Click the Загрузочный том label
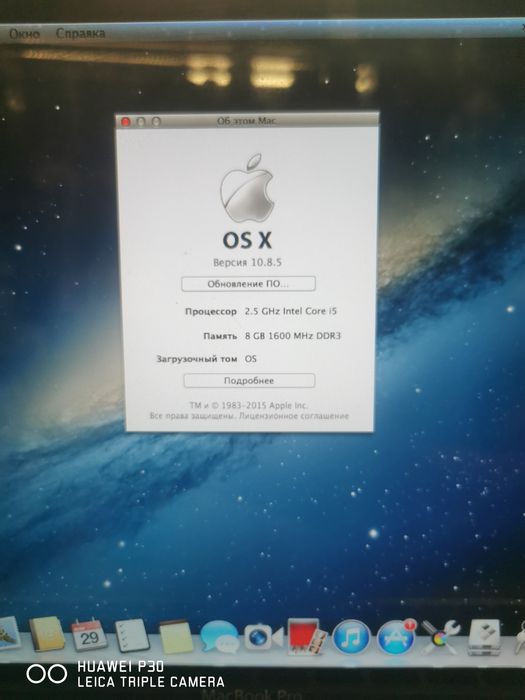525x700 pixels. point(196,359)
